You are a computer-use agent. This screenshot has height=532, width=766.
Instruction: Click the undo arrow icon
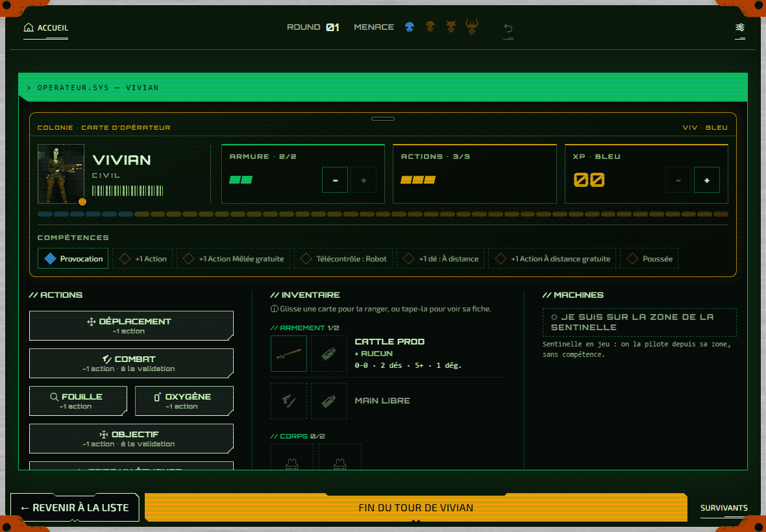(x=508, y=28)
